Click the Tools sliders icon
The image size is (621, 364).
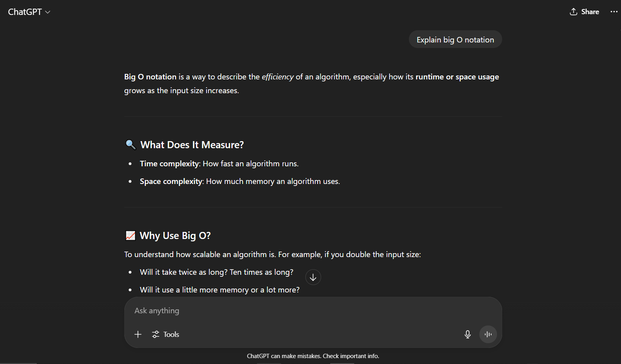pyautogui.click(x=156, y=335)
